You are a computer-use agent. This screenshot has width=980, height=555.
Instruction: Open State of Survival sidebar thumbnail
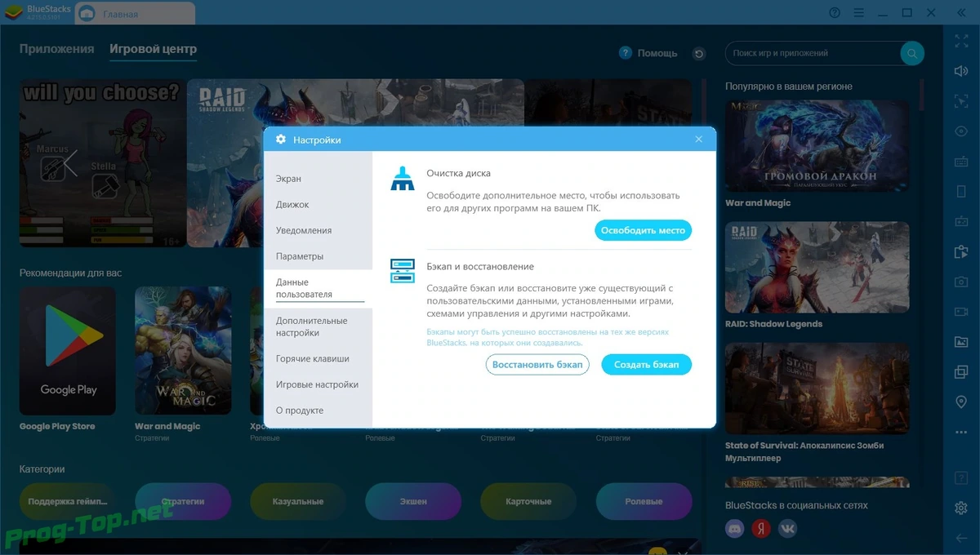pos(817,389)
